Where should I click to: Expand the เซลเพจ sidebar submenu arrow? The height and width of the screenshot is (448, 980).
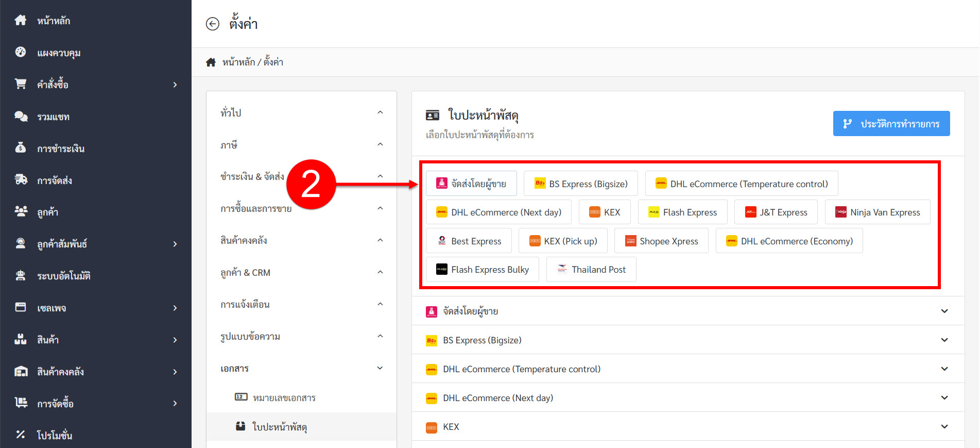click(x=175, y=308)
